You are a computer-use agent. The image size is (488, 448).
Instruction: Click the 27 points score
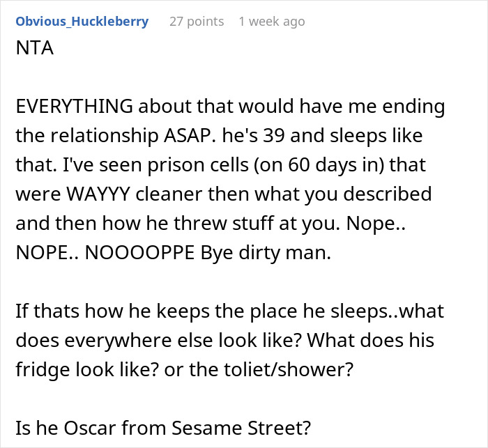(x=197, y=21)
